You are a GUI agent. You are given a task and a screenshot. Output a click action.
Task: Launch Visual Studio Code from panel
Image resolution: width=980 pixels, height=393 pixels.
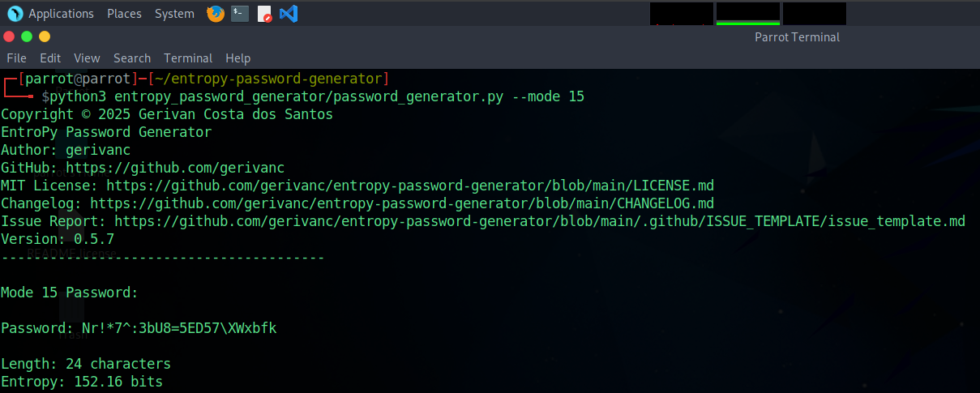pos(289,14)
